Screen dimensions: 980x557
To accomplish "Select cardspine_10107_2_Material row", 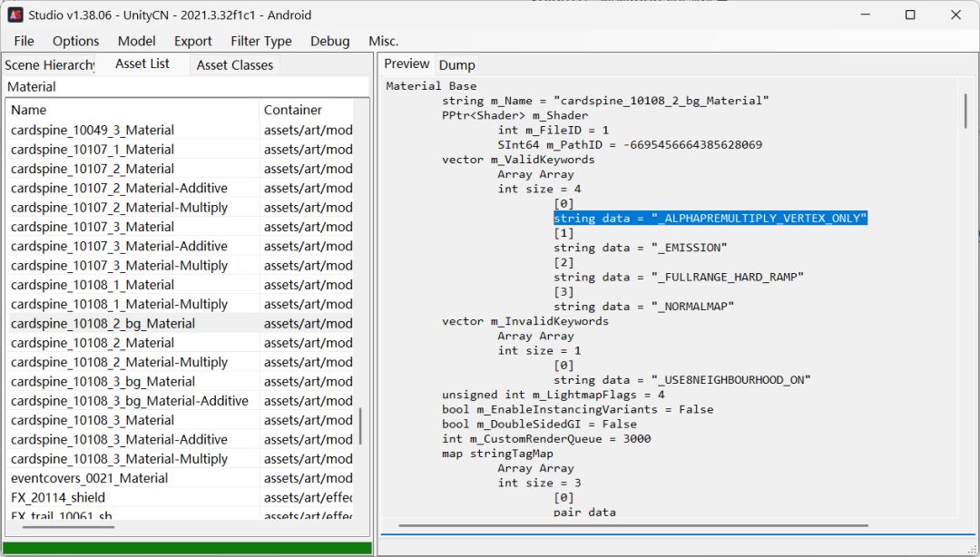I will [180, 169].
